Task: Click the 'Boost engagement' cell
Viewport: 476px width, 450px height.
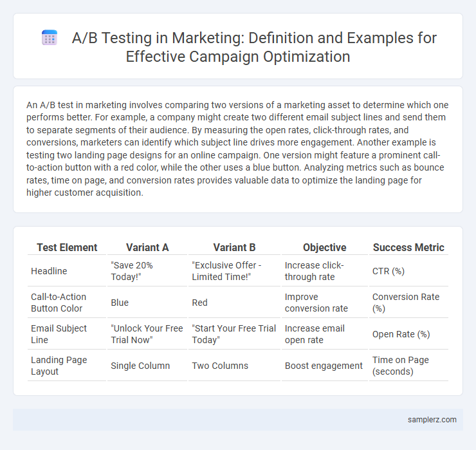Action: click(325, 366)
